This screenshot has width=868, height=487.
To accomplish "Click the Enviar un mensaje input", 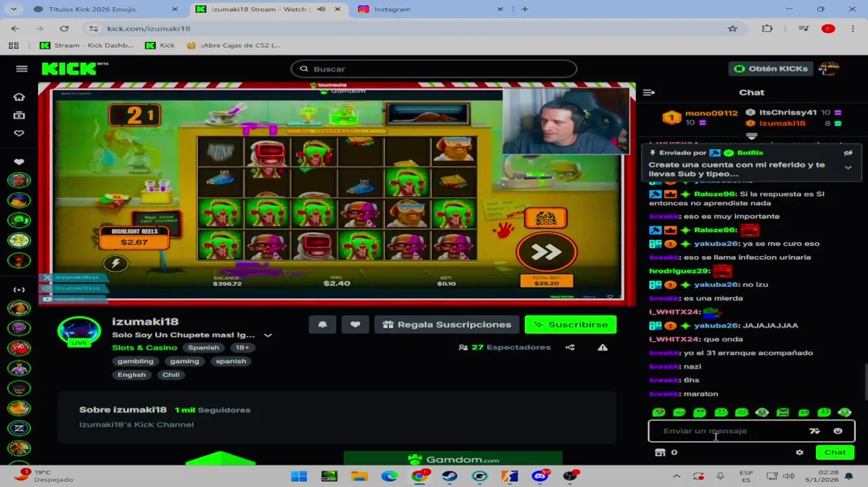I will [731, 431].
